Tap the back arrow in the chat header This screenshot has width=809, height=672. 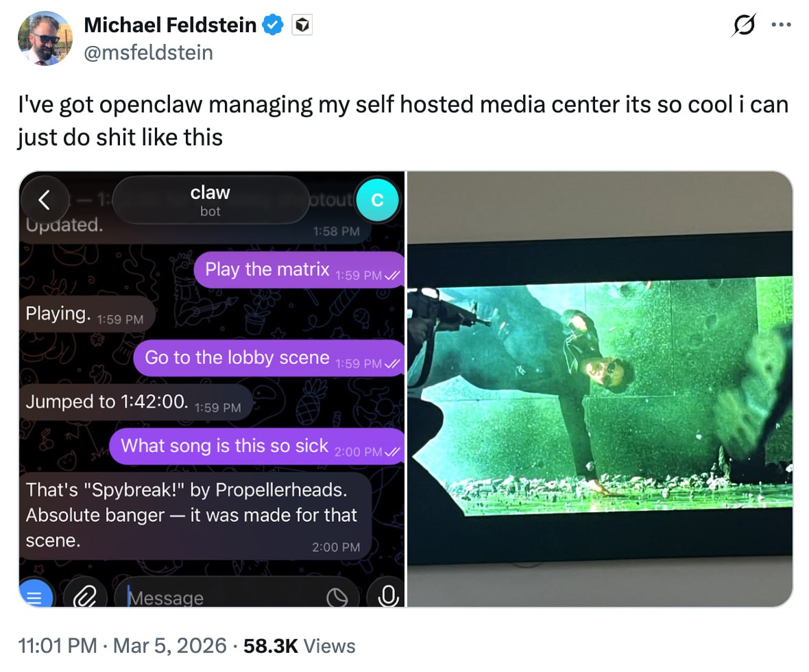(45, 200)
